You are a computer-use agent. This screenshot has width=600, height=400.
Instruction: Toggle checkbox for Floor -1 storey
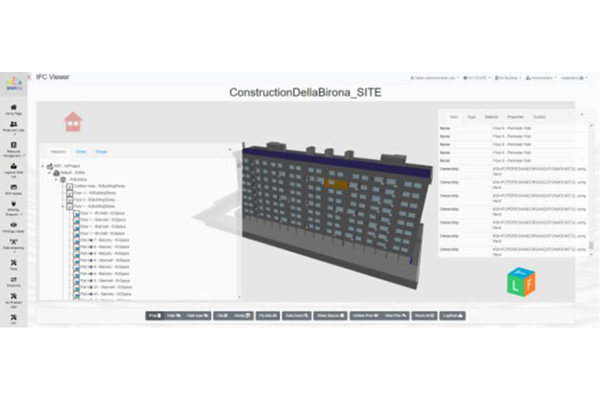click(x=70, y=193)
